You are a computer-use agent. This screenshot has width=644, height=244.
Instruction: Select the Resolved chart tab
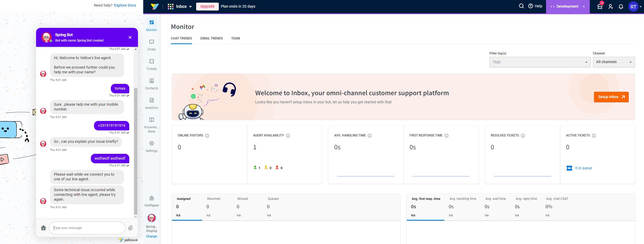[x=217, y=207]
